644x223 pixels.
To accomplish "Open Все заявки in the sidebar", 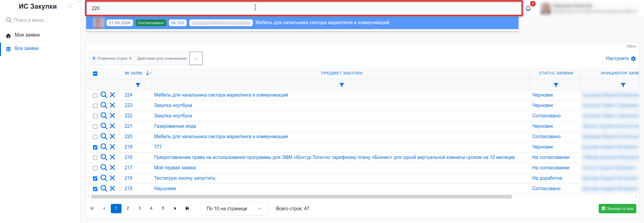I will point(27,49).
